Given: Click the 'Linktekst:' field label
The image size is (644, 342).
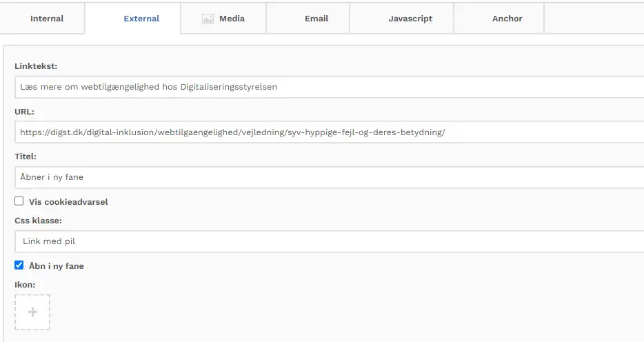Looking at the screenshot, I should click(x=36, y=66).
